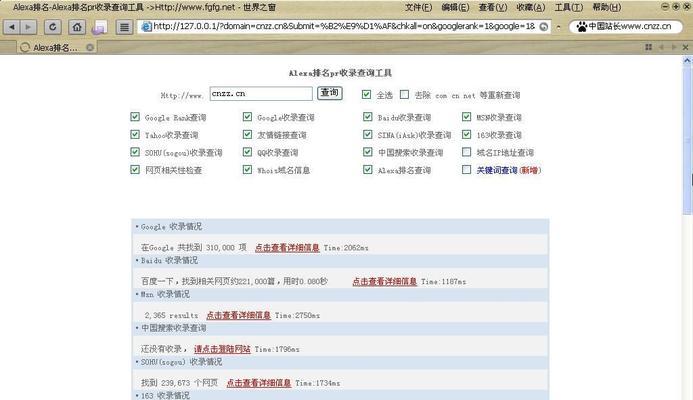Uncheck Yahoo收录查询 checkbox
Image resolution: width=693 pixels, height=400 pixels.
(135, 134)
